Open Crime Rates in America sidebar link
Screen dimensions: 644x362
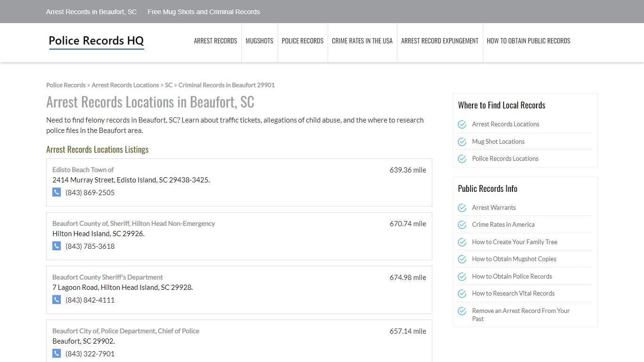pos(503,225)
